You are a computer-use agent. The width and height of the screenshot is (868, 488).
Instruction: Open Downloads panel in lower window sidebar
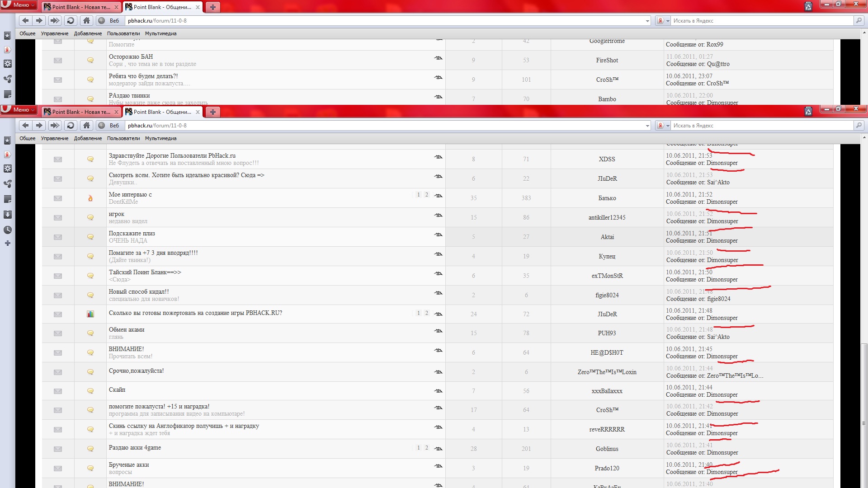tap(8, 215)
